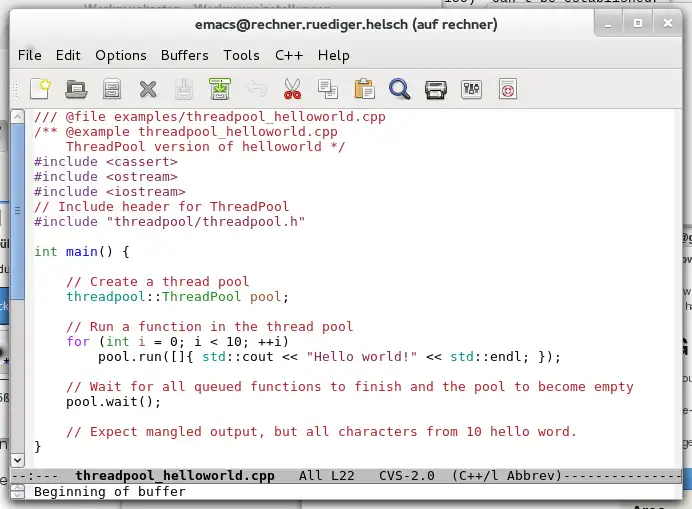Click the scrollbar down arrow

(x=17, y=460)
